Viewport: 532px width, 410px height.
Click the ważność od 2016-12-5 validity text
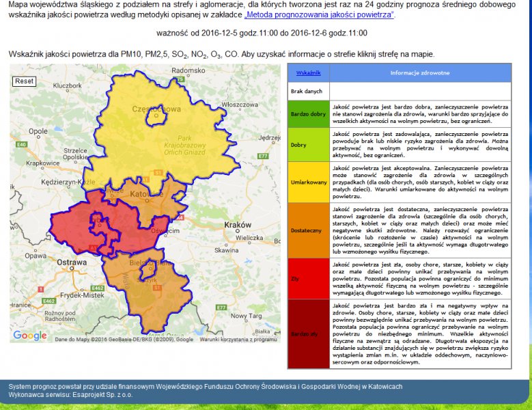[x=262, y=33]
